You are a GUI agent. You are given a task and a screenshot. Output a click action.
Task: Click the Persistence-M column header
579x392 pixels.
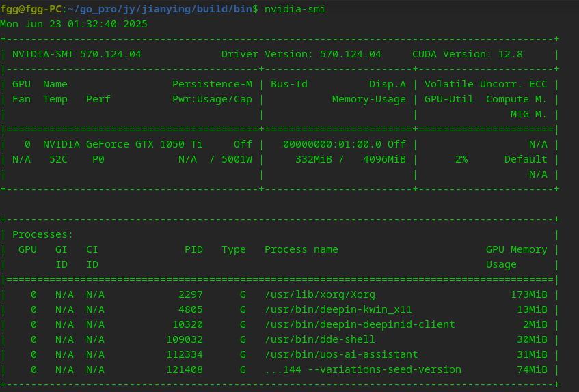(213, 84)
